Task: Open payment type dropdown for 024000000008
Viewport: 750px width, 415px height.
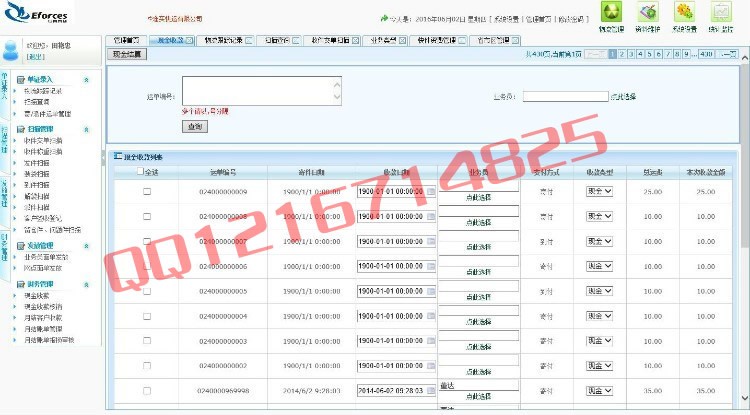Action: [599, 217]
